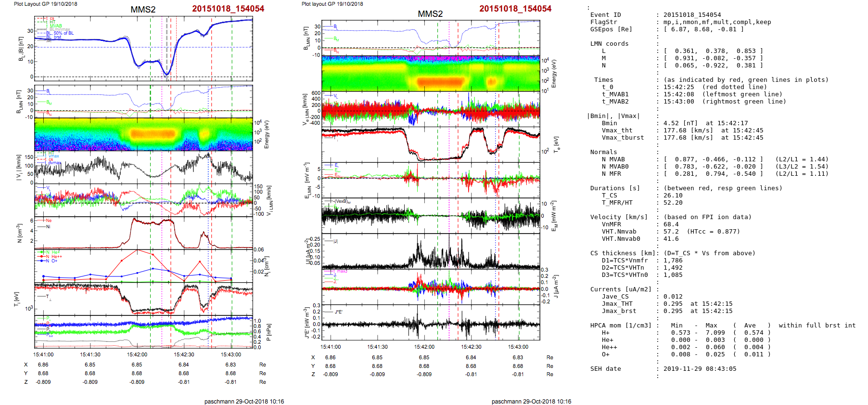The image size is (868, 405).
Task: Click the 'Durations [s]' heading
Action: [x=615, y=188]
